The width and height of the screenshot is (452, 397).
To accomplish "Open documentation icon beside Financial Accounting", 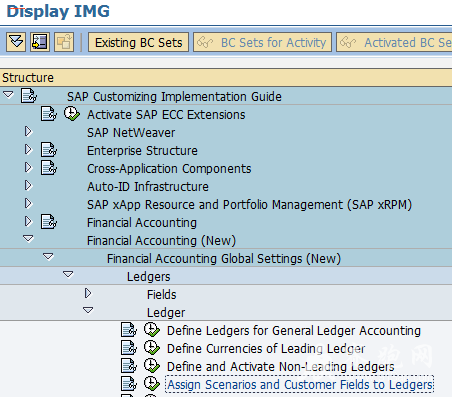I will (49, 222).
